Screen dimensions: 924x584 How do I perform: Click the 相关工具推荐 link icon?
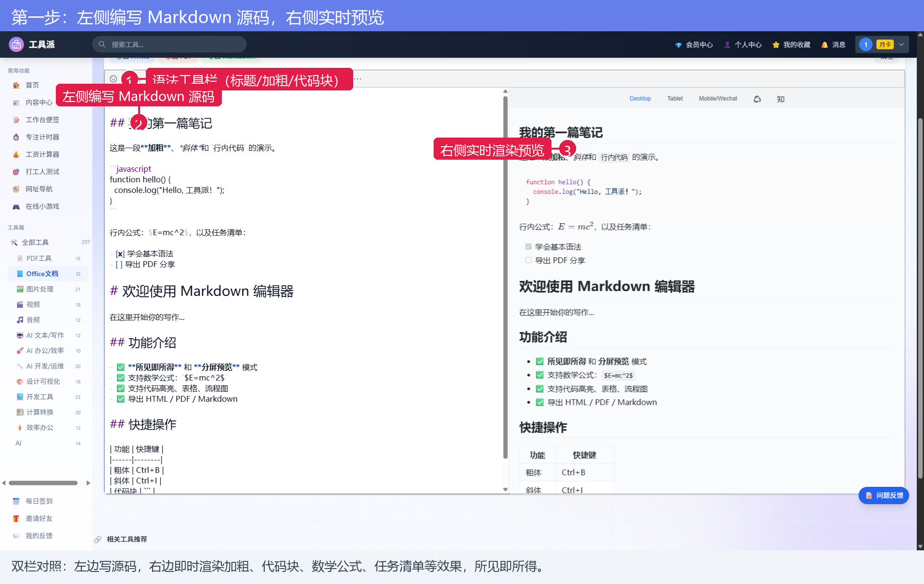click(x=98, y=539)
